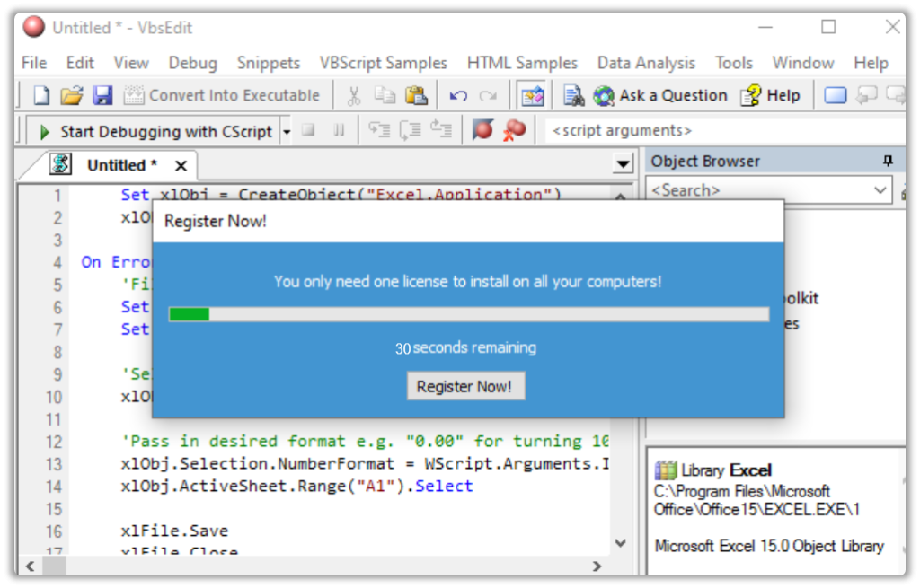This screenshot has width=920, height=588.
Task: Open the VBScript Samples menu
Action: click(x=383, y=63)
